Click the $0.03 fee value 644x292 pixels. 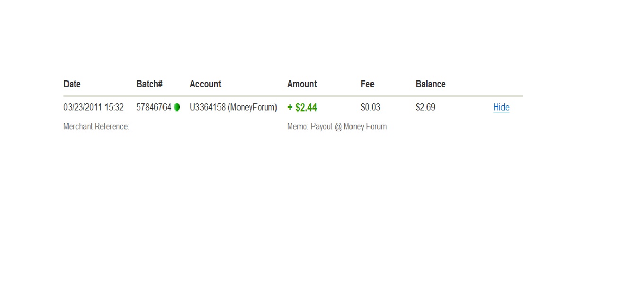coord(370,108)
